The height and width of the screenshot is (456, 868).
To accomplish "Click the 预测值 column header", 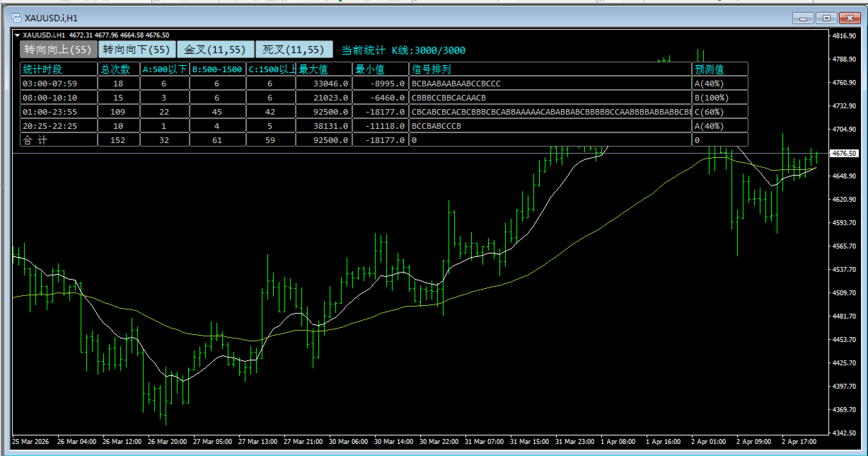I will click(x=720, y=69).
